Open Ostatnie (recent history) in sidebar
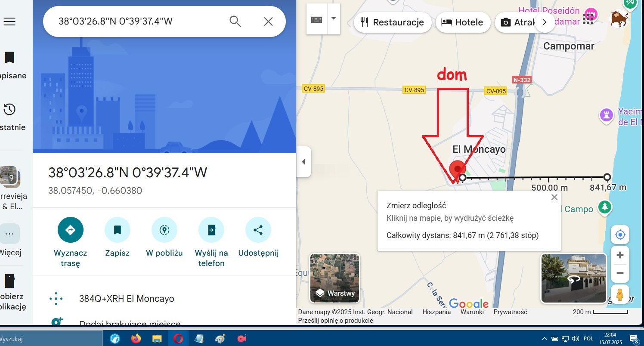 coord(9,117)
